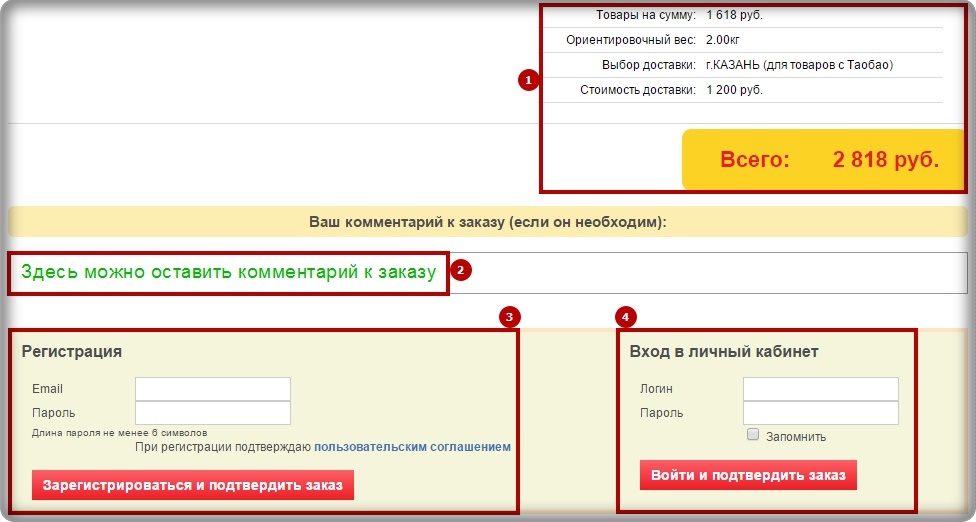Click the Вход в личный кабинет heading
The height and width of the screenshot is (522, 976).
click(724, 352)
